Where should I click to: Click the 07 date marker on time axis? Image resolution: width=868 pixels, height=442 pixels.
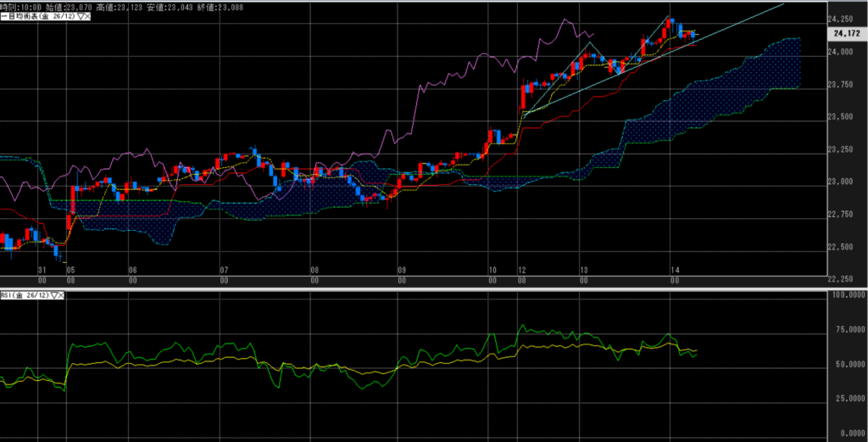(x=224, y=270)
